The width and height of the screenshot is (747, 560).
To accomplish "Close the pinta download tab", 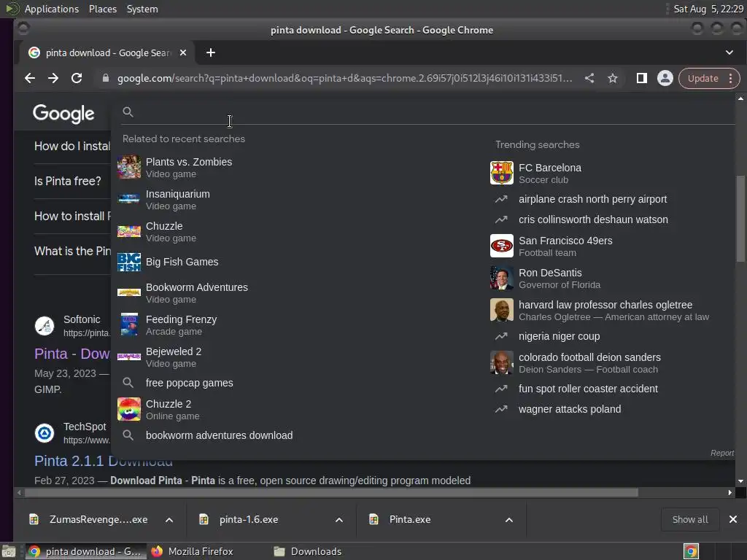I will click(183, 52).
